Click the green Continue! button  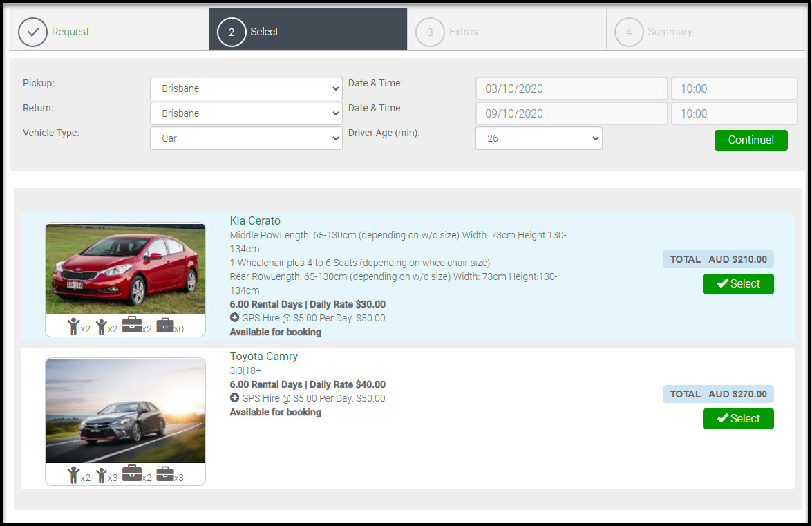click(751, 140)
